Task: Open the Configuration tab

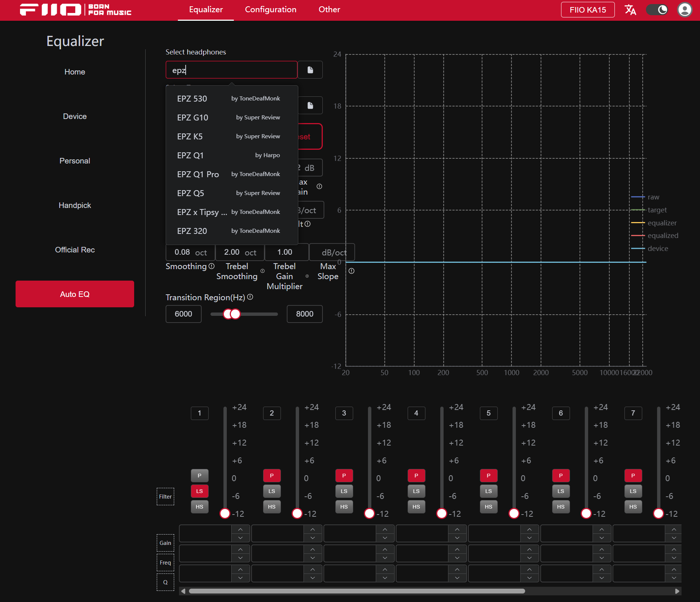Action: (x=271, y=10)
